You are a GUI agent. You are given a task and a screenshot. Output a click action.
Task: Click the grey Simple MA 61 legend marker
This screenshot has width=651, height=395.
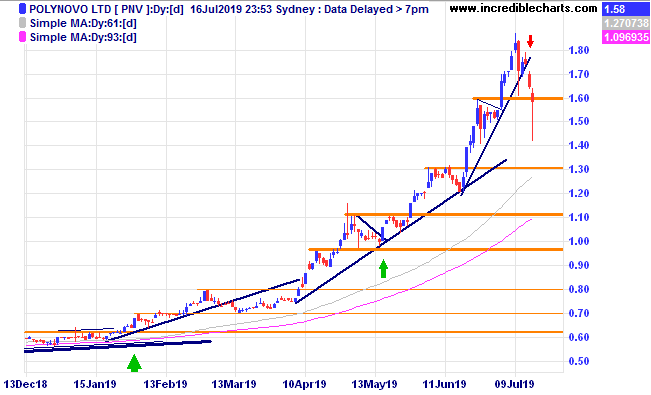[x=22, y=23]
